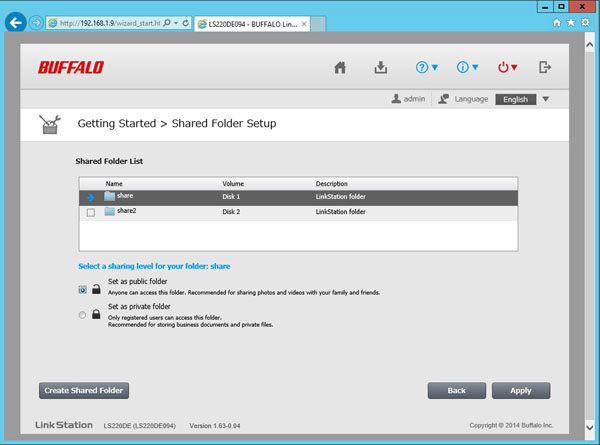This screenshot has height=445, width=600.
Task: Click the Getting Started breadcrumb text
Action: click(x=117, y=124)
